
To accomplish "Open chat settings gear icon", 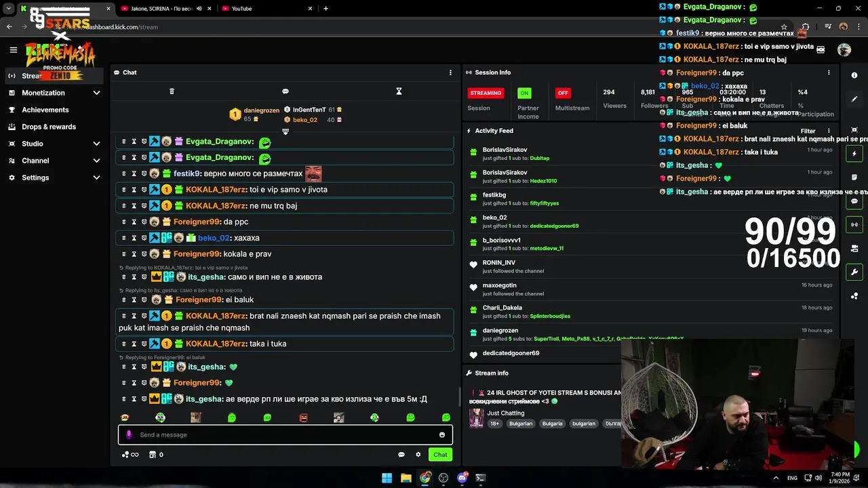I will [x=418, y=455].
